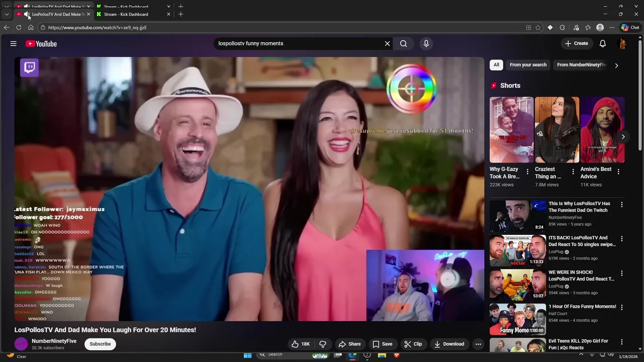
Task: Open 8:24 'This Is Why LosPollosTV' thumbnail
Action: point(518,216)
